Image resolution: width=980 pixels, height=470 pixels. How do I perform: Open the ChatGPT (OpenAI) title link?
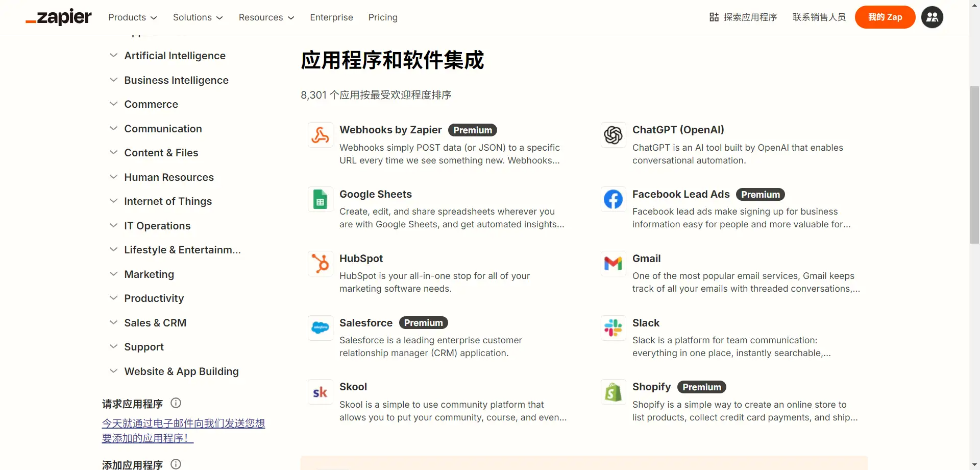pyautogui.click(x=678, y=130)
